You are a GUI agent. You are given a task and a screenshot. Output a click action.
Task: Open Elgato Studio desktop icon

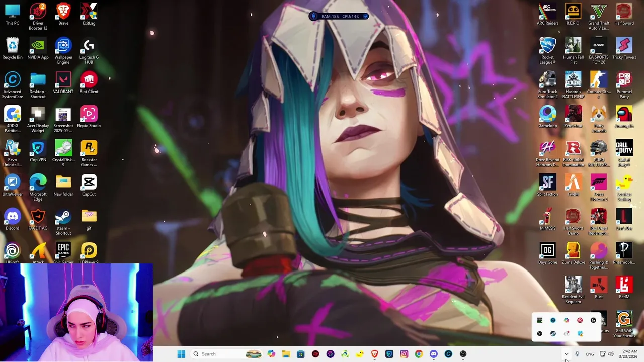pos(89,117)
